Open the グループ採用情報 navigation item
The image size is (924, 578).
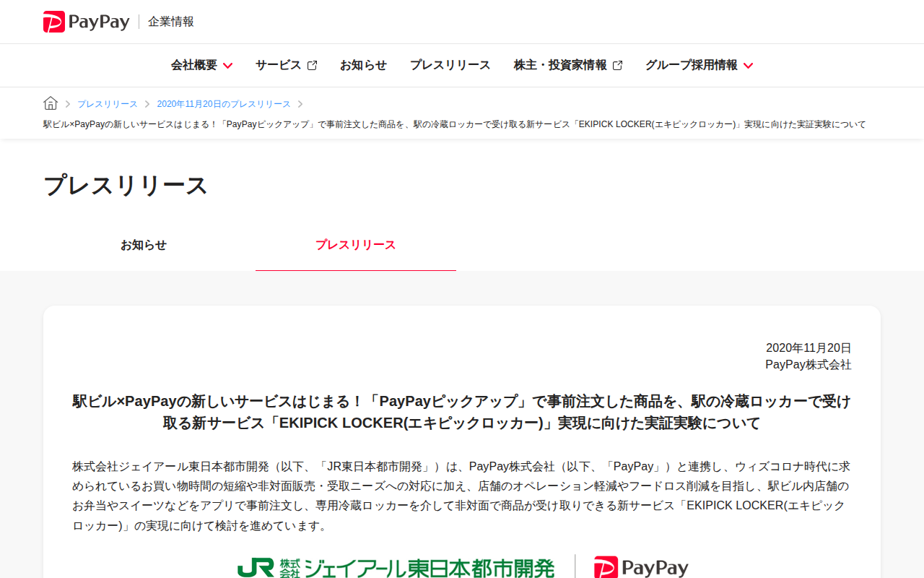coord(691,65)
